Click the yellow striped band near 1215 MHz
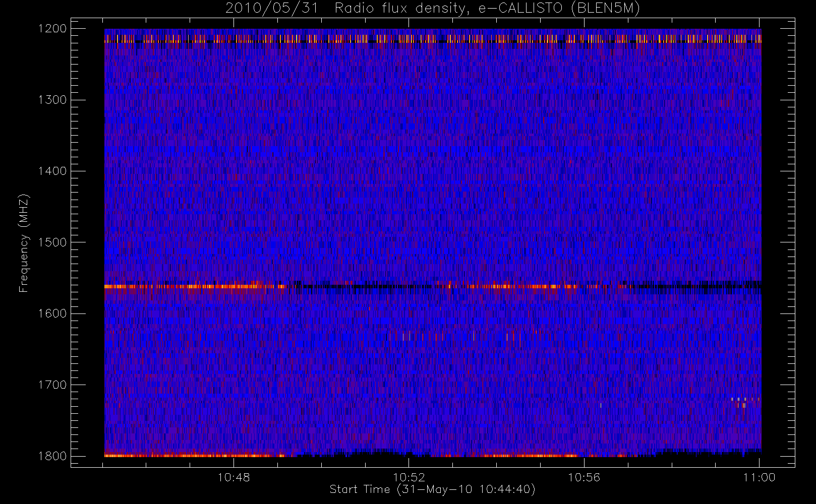Screen dimensions: 816x504 [x=433, y=39]
